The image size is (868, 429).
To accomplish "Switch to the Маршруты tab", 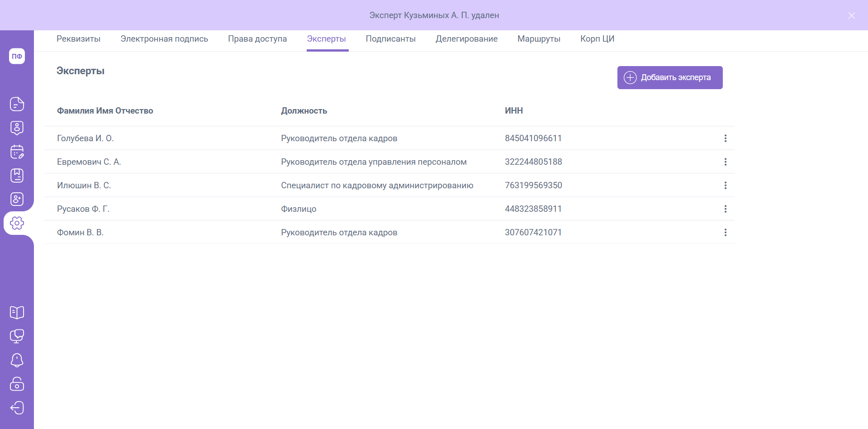I will point(539,39).
